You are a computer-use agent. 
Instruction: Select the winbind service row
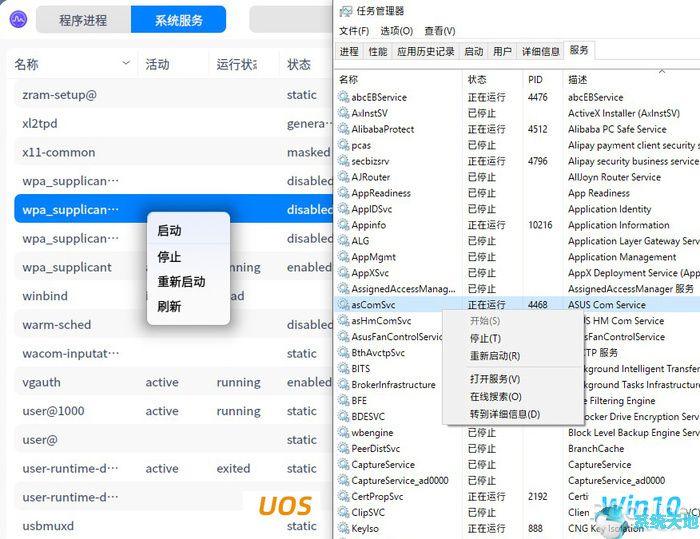[x=174, y=296]
